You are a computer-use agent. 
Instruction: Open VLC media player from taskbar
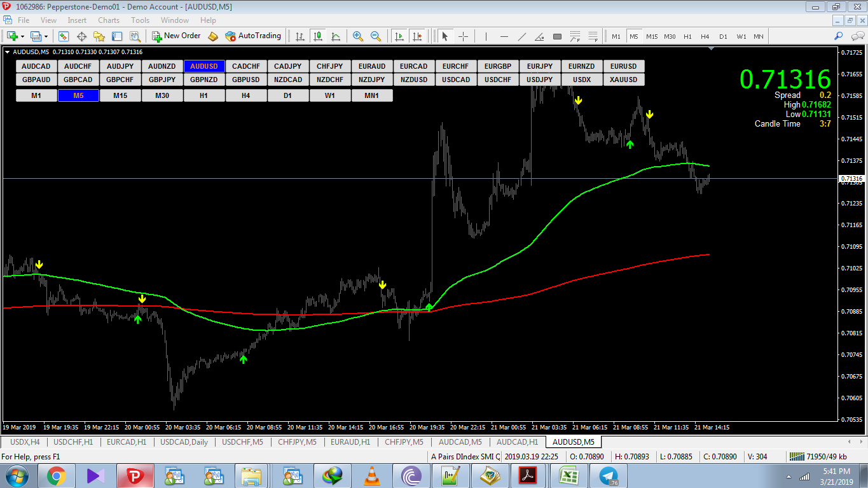pos(371,475)
